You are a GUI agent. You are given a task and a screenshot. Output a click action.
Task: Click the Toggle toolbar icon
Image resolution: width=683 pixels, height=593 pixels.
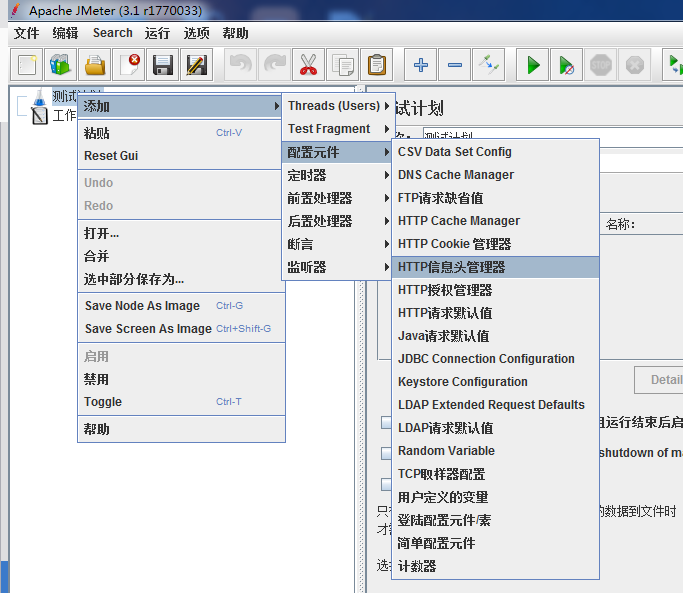[488, 65]
